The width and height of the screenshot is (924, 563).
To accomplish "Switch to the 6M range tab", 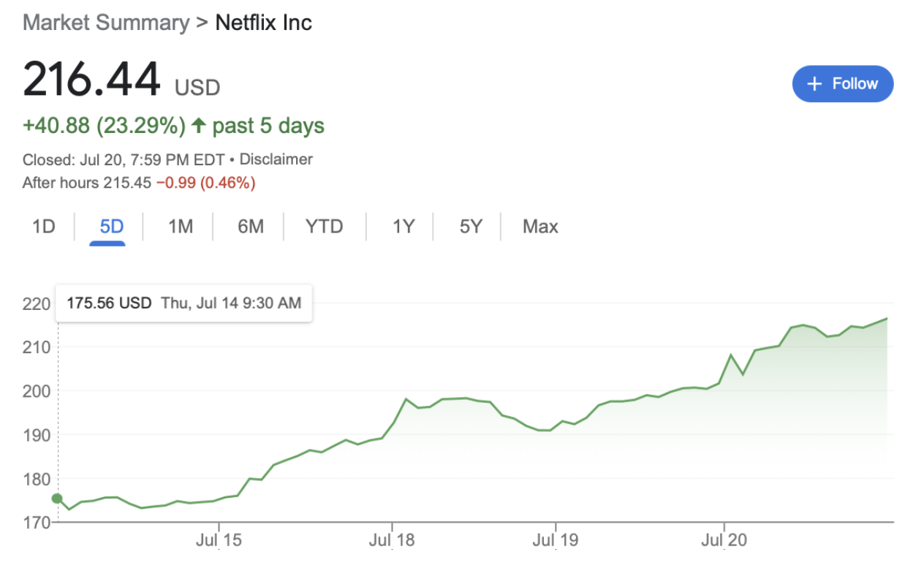I will click(250, 227).
